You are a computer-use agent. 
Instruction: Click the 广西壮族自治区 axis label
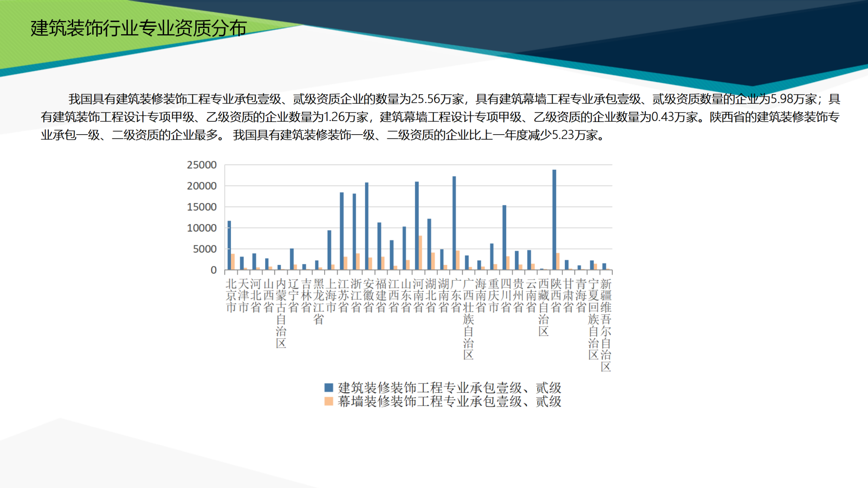pyautogui.click(x=468, y=319)
